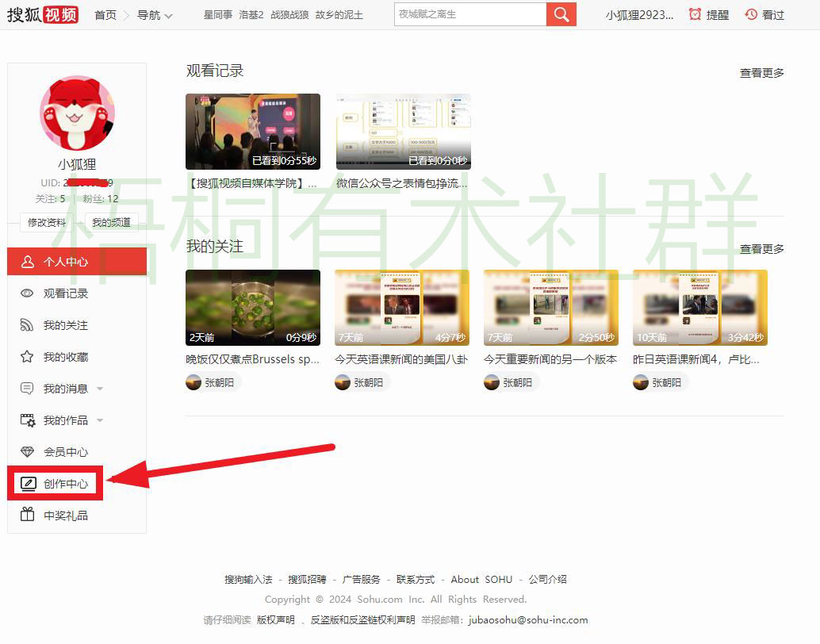Click 查看更多 next to 我的关注
The width and height of the screenshot is (820, 644).
pos(762,249)
